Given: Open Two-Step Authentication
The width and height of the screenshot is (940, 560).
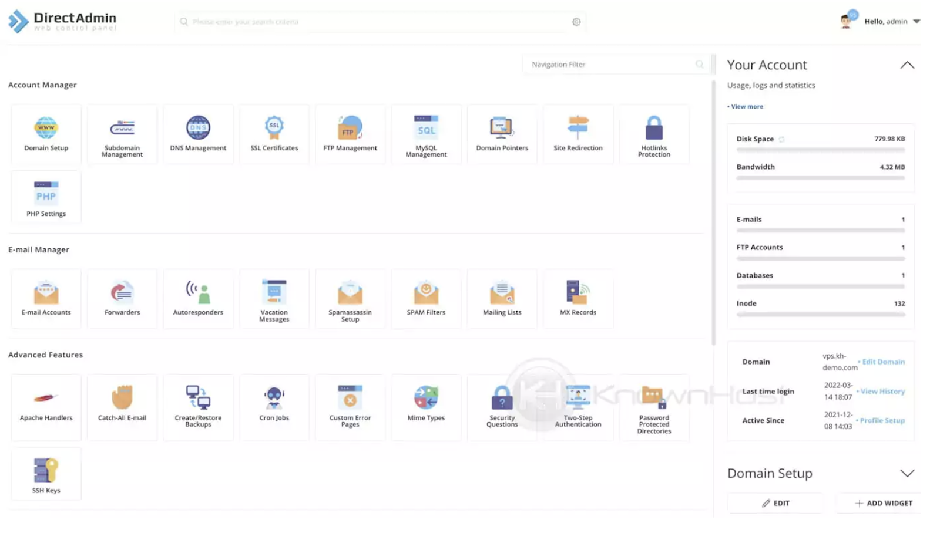Looking at the screenshot, I should (578, 407).
